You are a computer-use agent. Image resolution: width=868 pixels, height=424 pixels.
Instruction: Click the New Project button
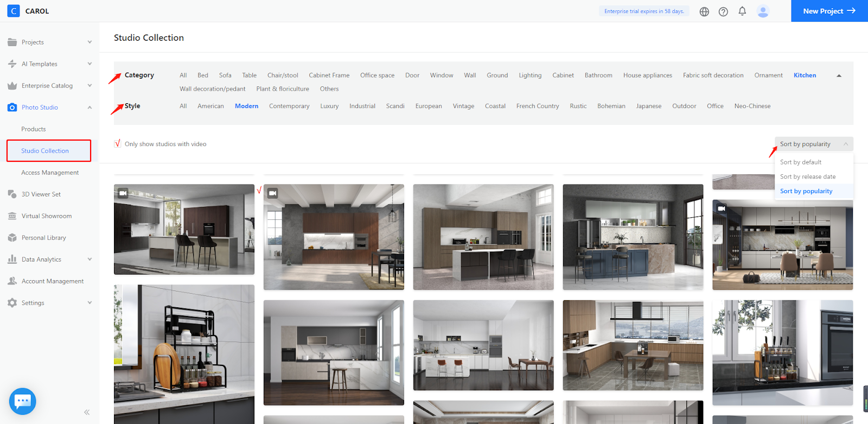coord(829,11)
